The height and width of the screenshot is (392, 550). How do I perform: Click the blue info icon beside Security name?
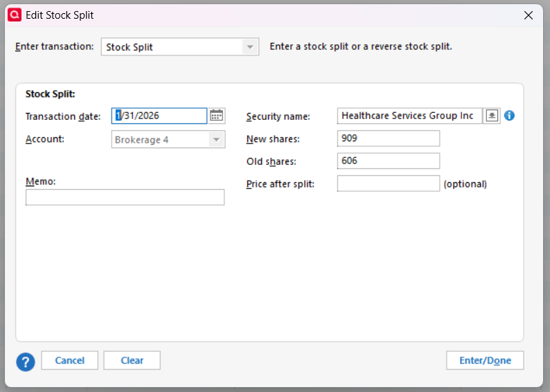point(509,116)
